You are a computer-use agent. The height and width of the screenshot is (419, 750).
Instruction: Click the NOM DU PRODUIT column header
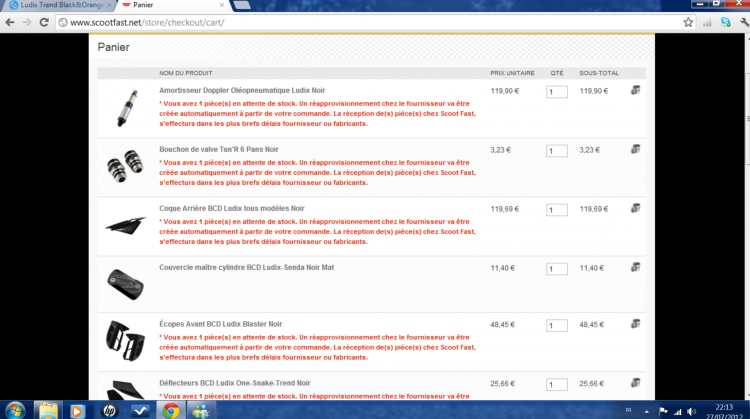186,73
